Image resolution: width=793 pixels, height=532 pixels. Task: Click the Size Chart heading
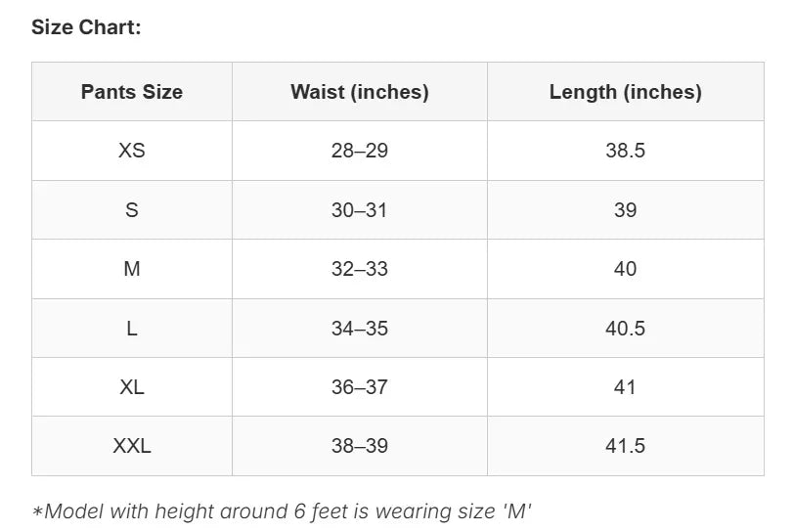(x=86, y=27)
